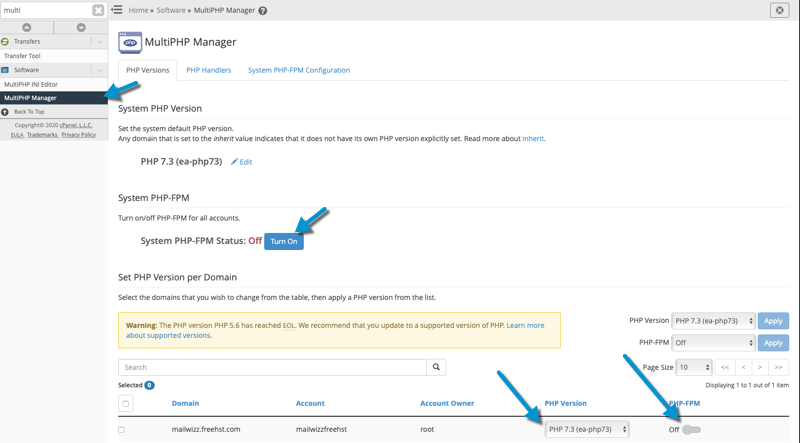Click the close icon in the top-right corner
Image resolution: width=800 pixels, height=443 pixels.
coord(779,10)
